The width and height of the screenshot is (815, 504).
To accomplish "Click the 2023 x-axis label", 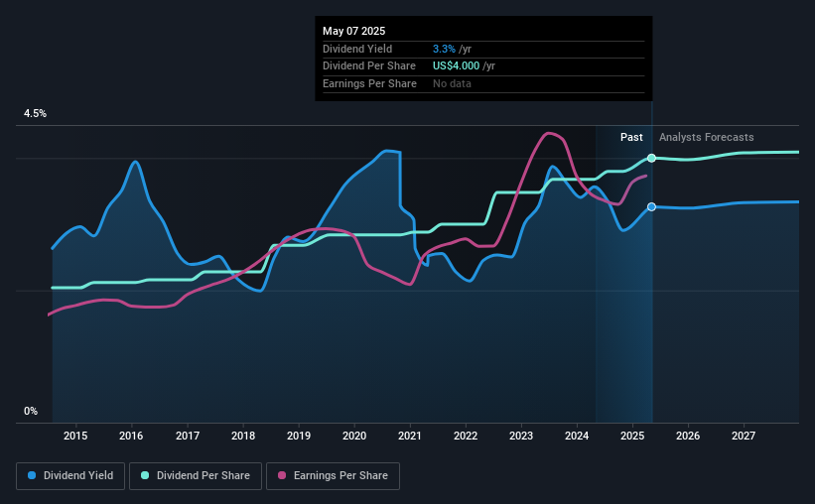I will point(521,436).
